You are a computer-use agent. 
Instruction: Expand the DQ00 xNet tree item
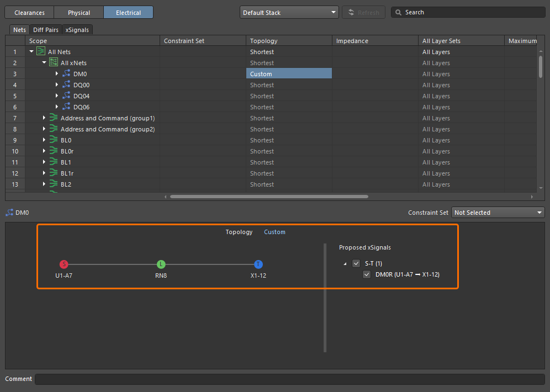(x=57, y=85)
